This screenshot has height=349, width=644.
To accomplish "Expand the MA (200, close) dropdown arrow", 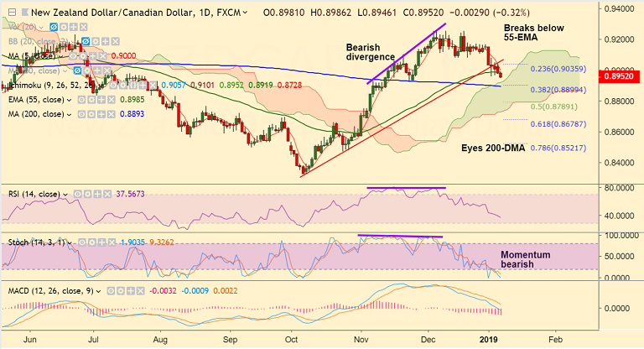I will [69, 115].
